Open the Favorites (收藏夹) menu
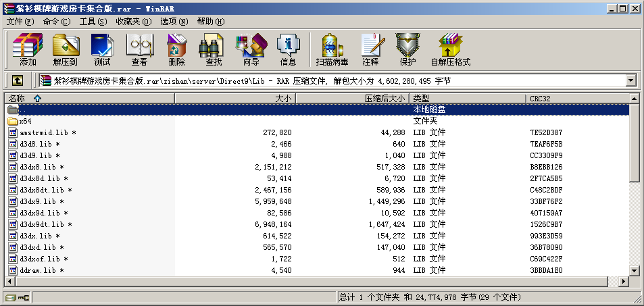This screenshot has height=306, width=644. click(x=134, y=22)
